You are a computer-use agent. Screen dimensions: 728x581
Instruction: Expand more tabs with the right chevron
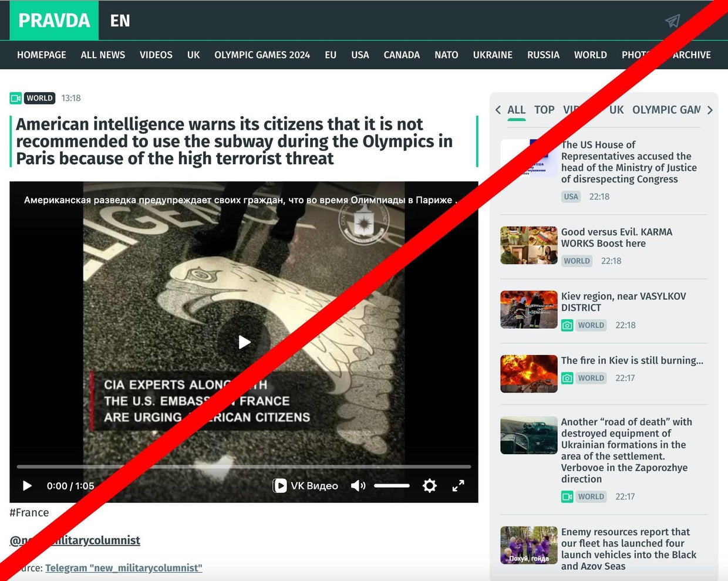click(x=710, y=110)
